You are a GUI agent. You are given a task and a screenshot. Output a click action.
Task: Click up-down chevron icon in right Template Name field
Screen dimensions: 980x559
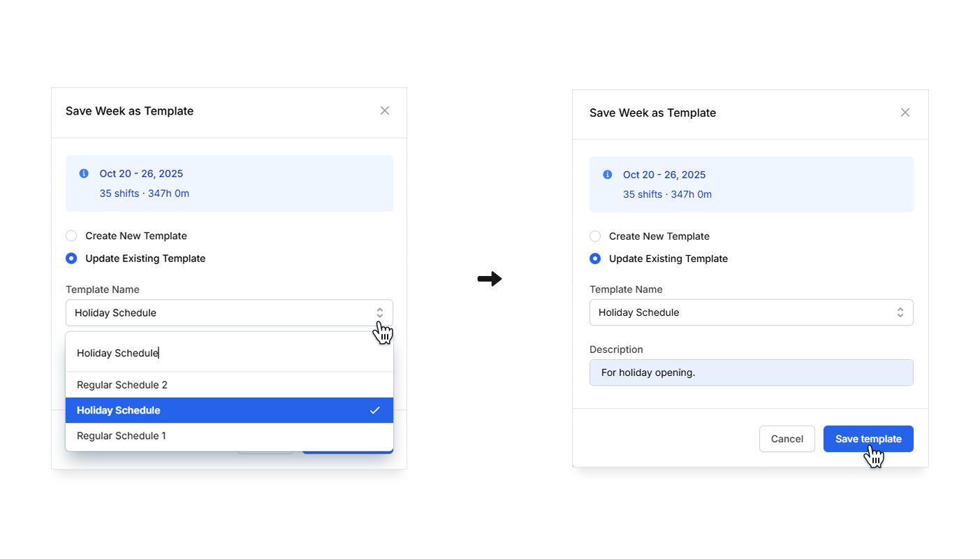(900, 312)
